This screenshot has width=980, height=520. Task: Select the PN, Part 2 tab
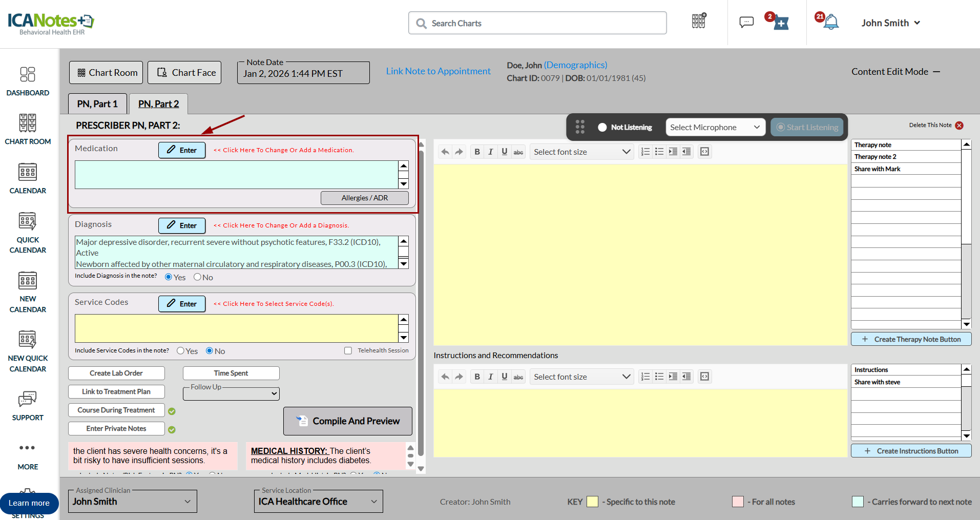pyautogui.click(x=158, y=104)
